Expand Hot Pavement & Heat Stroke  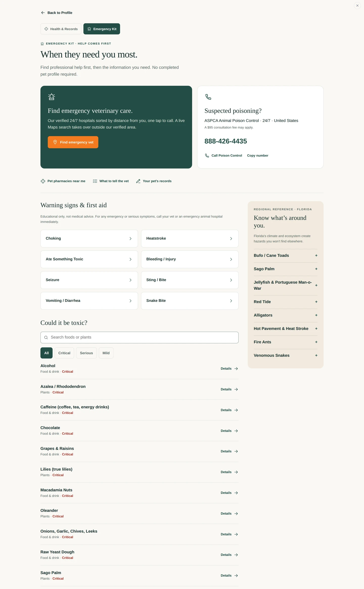[286, 329]
